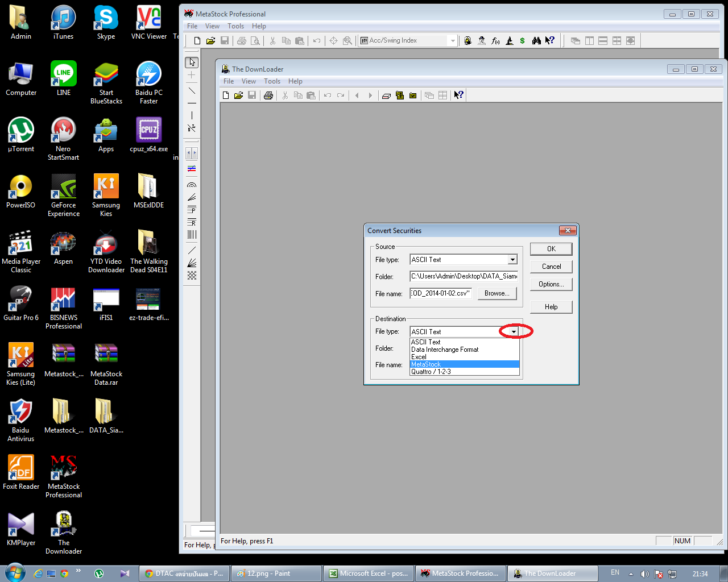Switch to Microsoft Excel taskbar button
728x582 pixels.
(369, 573)
